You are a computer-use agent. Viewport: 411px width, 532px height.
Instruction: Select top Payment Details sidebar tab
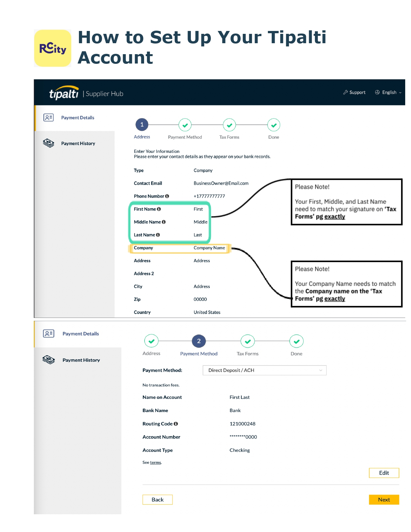click(75, 118)
